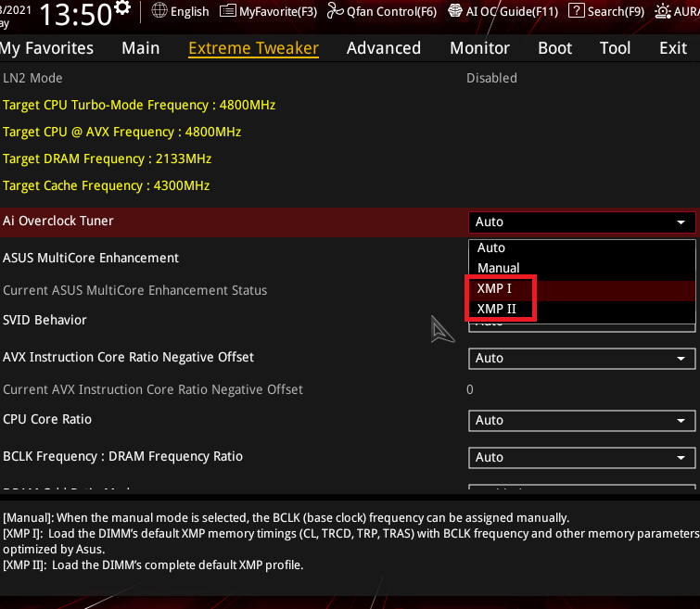700x609 pixels.
Task: Choose Auto in overclock tuner list
Action: click(581, 247)
